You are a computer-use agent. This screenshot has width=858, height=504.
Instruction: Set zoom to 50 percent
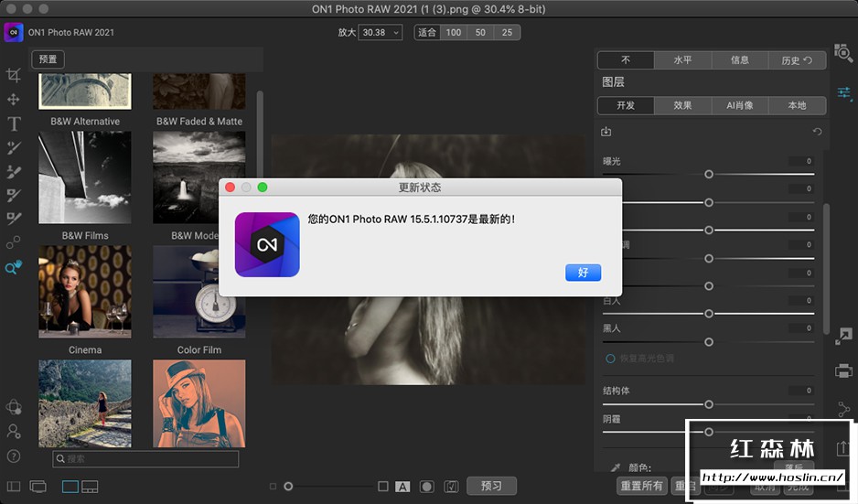click(x=480, y=32)
